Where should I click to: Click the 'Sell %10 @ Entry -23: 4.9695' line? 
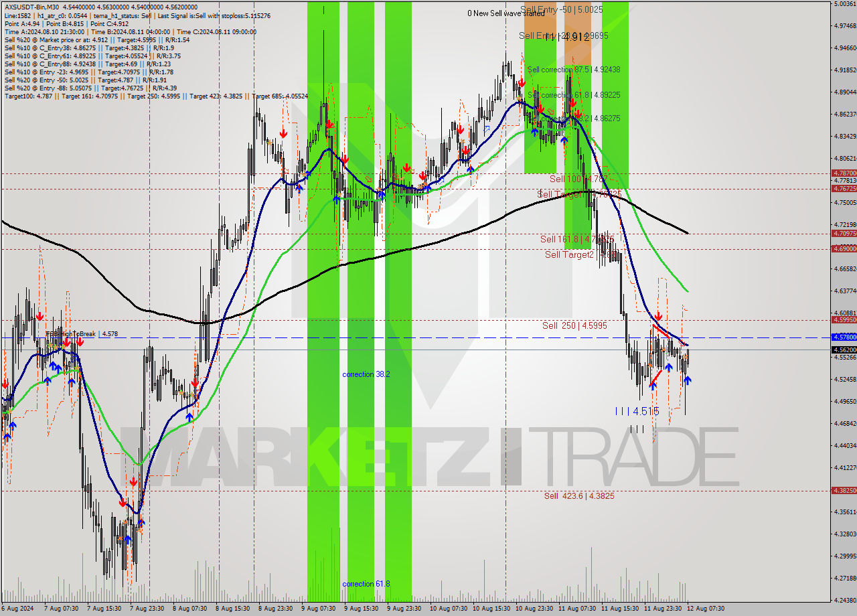coord(89,72)
